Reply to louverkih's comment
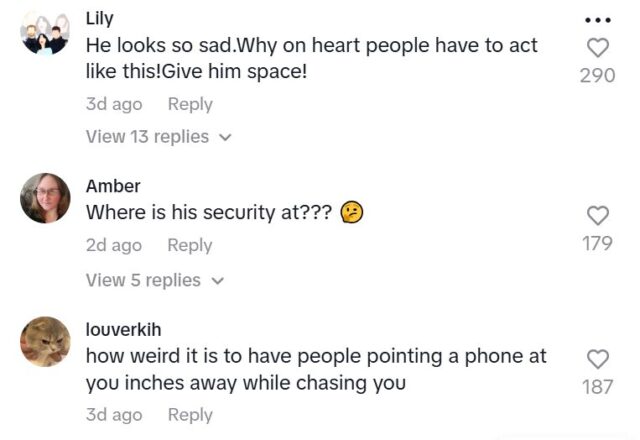The image size is (640, 440). (190, 415)
